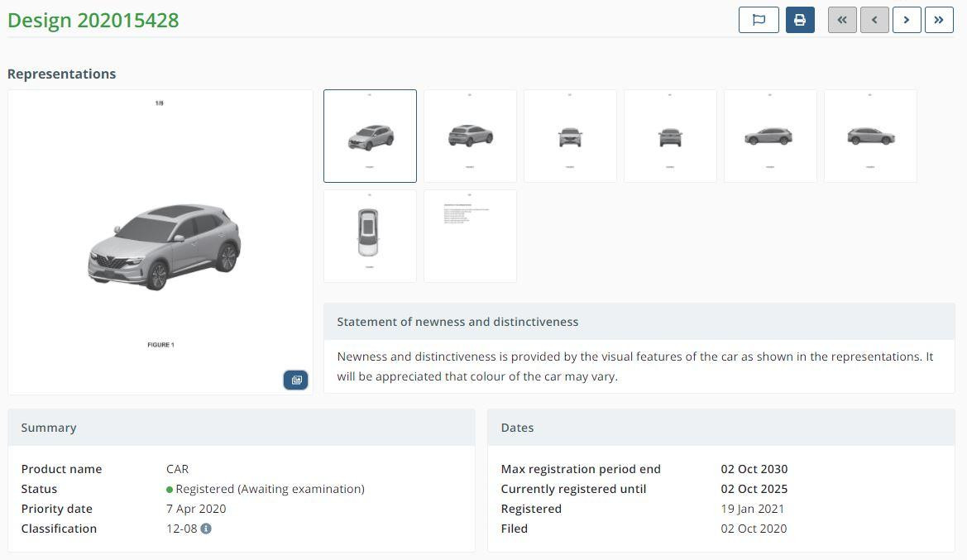Print this design record
The image size is (967, 560).
800,20
